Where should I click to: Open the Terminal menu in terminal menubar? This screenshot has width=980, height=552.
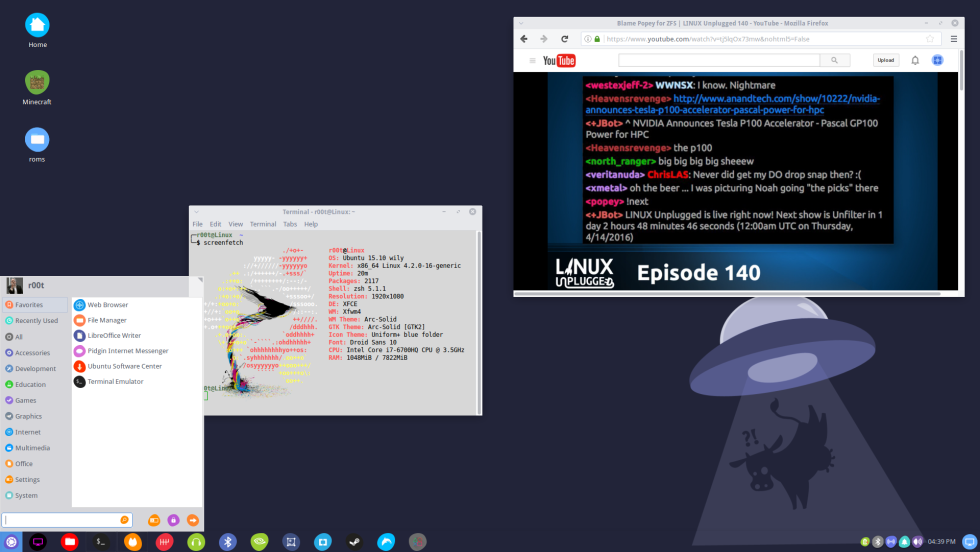263,224
